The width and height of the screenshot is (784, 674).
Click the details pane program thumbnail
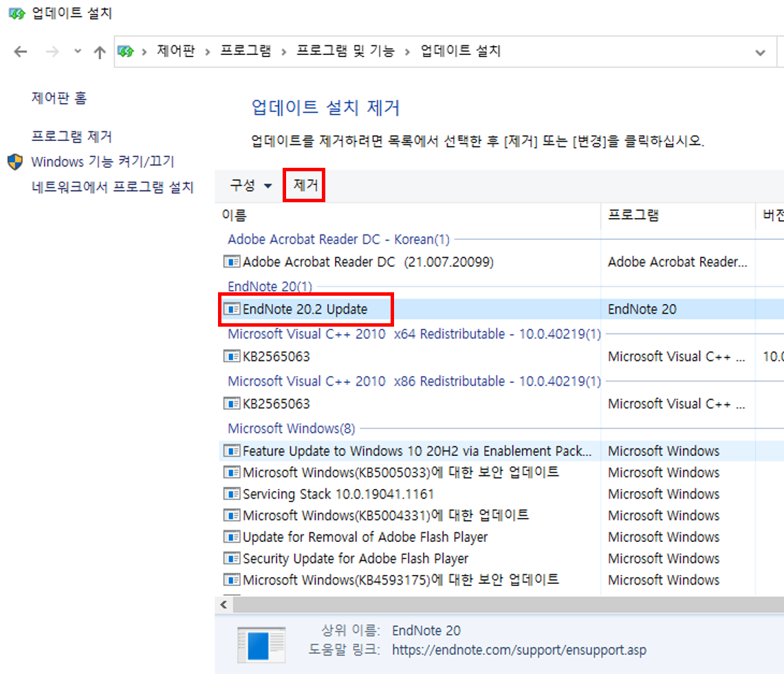point(261,645)
